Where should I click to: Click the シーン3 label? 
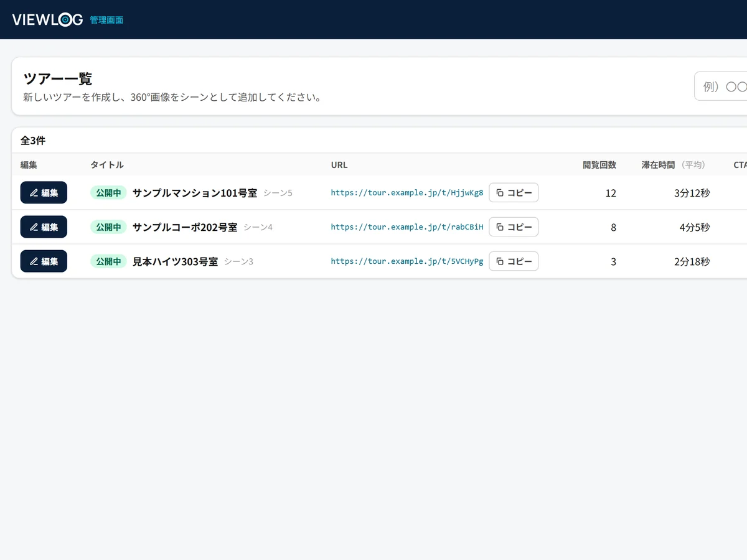tap(238, 261)
